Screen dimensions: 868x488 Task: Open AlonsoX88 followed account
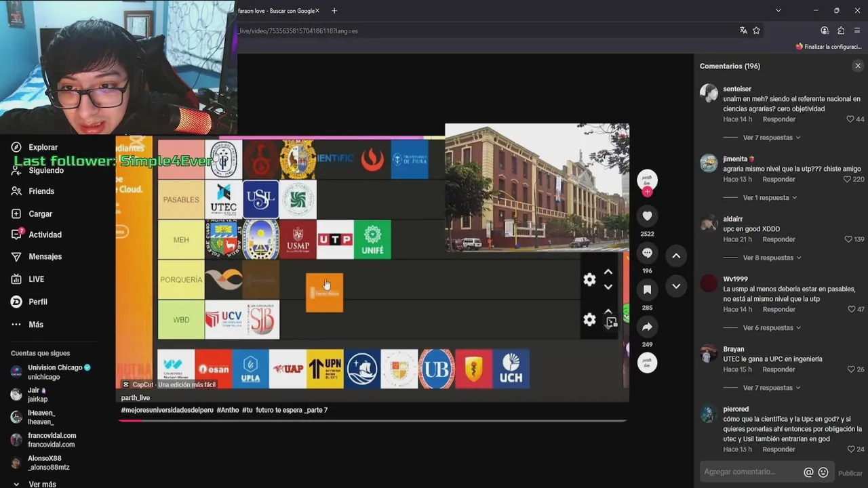[x=40, y=463]
